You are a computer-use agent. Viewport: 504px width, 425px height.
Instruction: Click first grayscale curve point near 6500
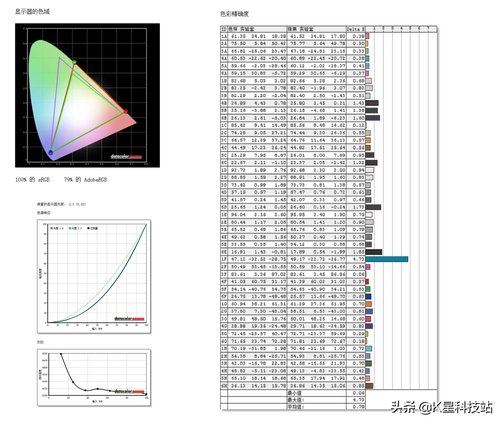pos(61,354)
